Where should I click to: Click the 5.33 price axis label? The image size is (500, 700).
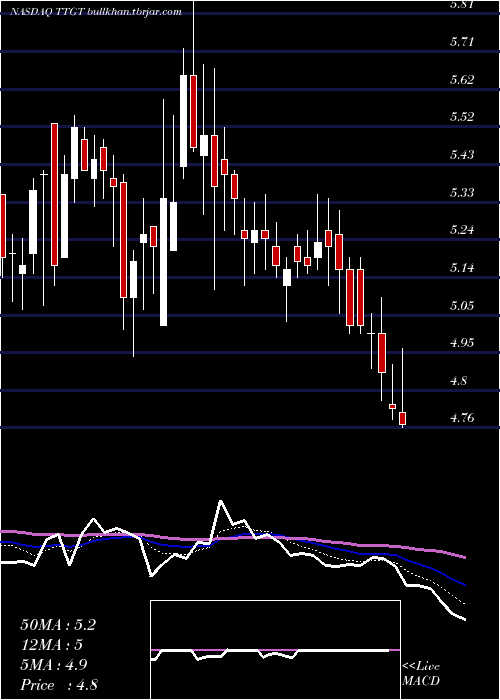coord(462,193)
